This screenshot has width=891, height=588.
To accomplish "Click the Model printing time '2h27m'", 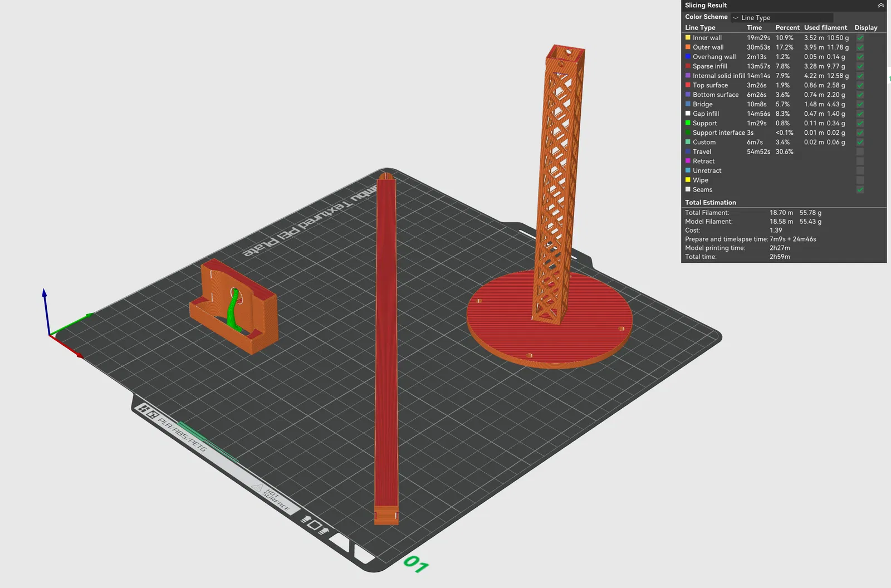I will (x=780, y=248).
